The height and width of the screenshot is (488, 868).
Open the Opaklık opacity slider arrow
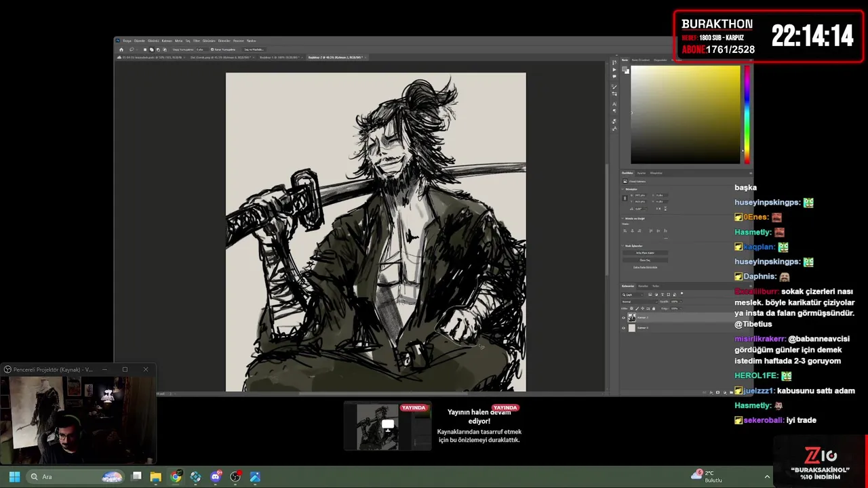681,302
